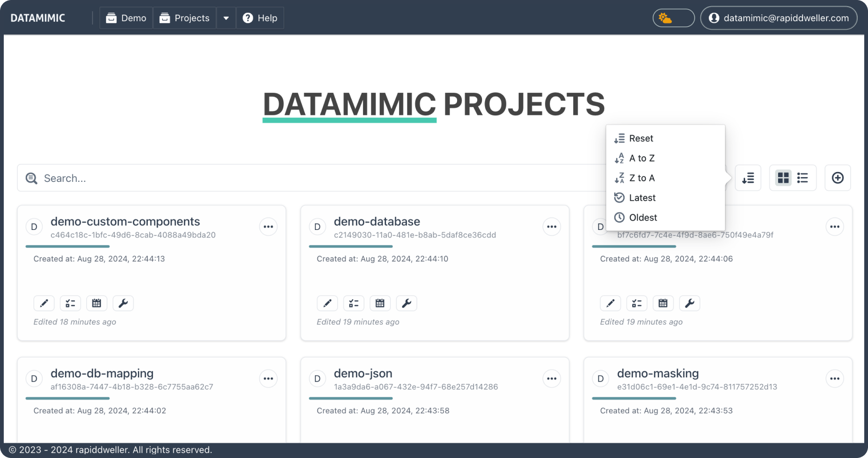Open the demo-database project title
This screenshot has height=458, width=868.
pos(377,221)
